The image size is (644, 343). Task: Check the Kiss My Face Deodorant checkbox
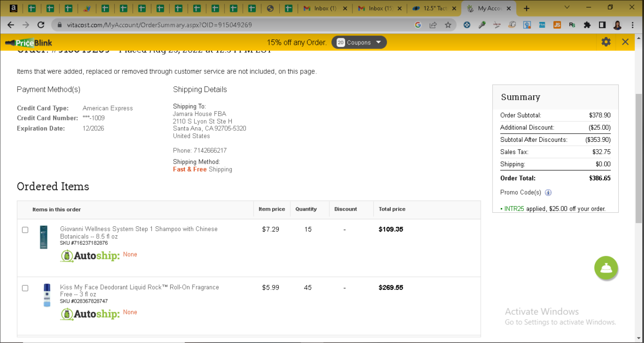(25, 288)
